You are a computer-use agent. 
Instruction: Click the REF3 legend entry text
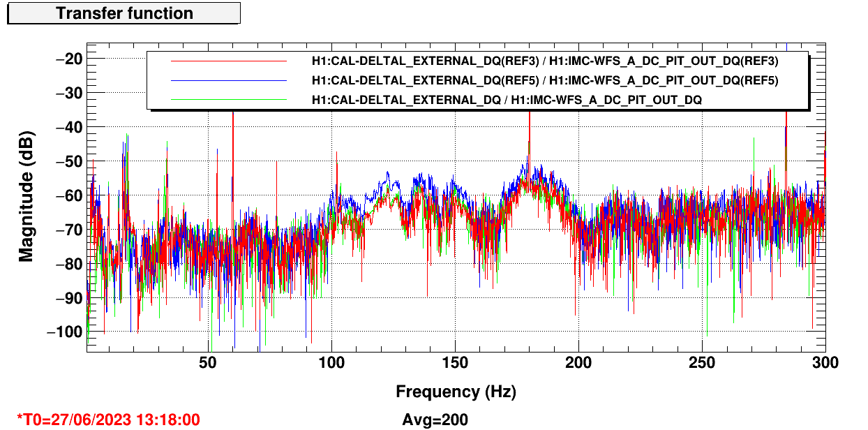coord(545,61)
